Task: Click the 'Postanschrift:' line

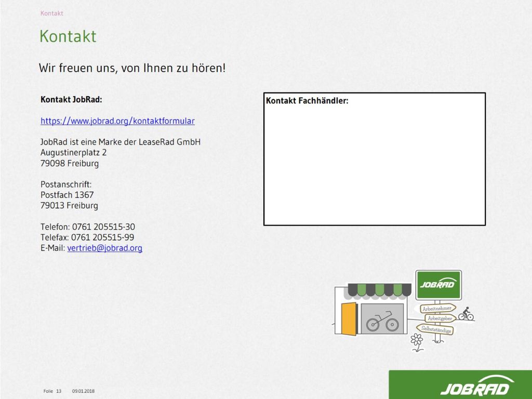Action: 66,184
